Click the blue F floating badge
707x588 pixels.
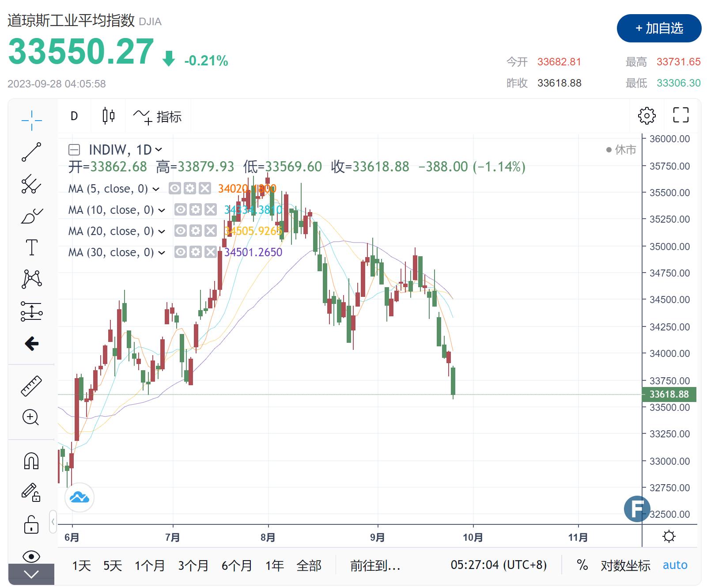pos(637,509)
